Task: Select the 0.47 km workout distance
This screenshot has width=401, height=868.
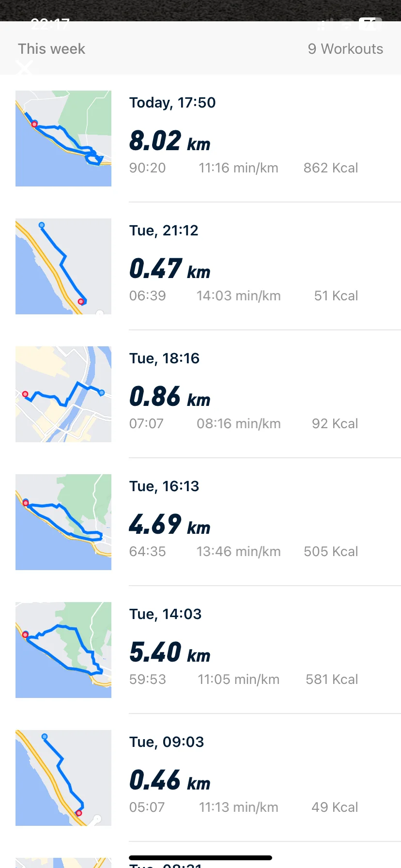Action: [170, 269]
